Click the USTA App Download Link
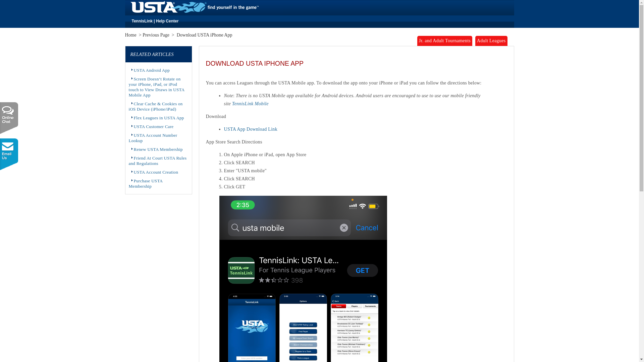This screenshot has width=644, height=362. (251, 129)
